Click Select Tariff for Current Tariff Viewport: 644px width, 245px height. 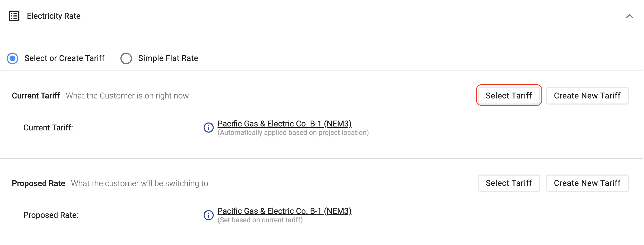[x=509, y=96]
